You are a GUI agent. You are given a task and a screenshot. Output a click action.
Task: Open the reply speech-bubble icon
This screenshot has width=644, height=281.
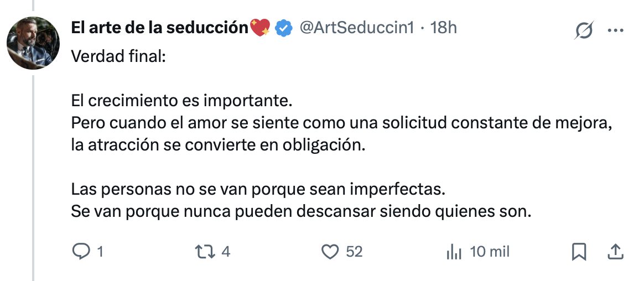pos(81,252)
